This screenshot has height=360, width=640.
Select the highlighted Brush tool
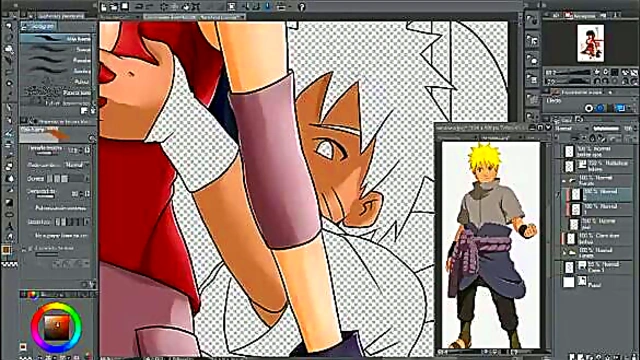(x=9, y=132)
